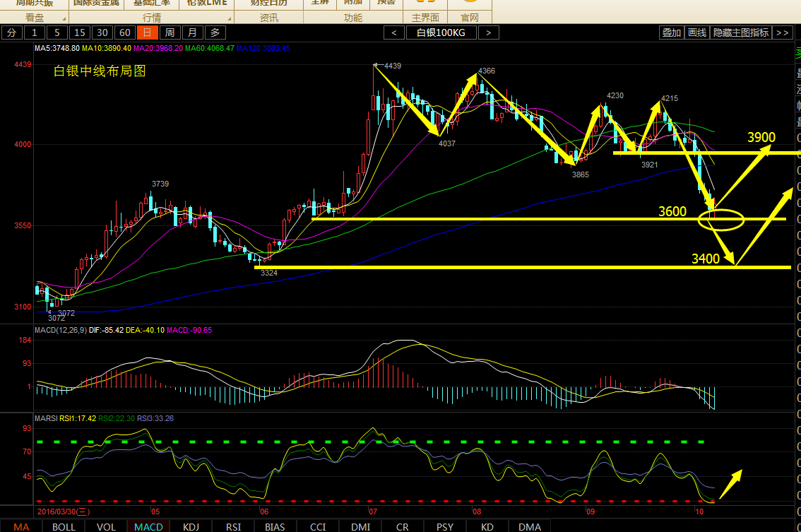Image resolution: width=801 pixels, height=532 pixels.
Task: Switch to the KDJ indicator tab
Action: 191,526
